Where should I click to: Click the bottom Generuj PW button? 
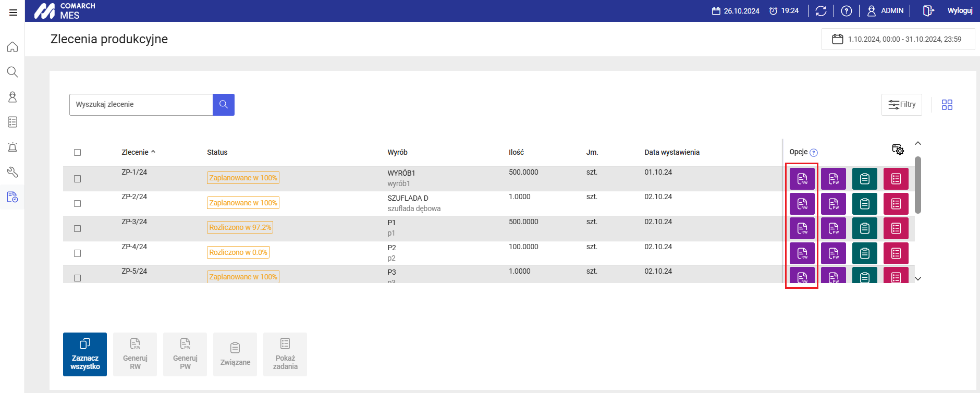185,354
